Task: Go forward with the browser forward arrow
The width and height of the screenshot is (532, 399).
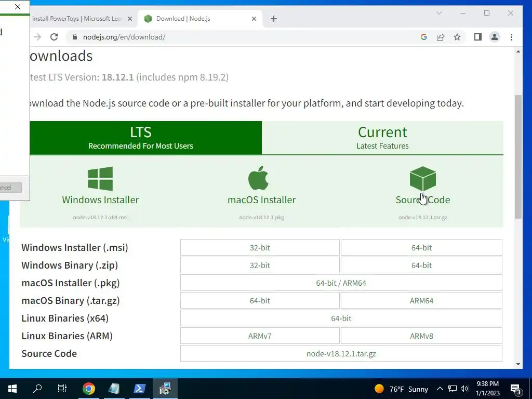Action: pyautogui.click(x=37, y=37)
